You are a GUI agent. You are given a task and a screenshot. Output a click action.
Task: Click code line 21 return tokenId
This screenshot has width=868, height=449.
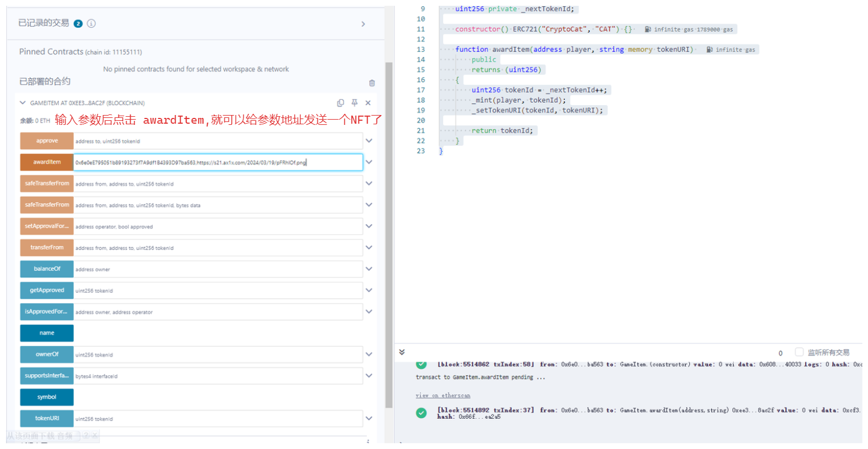coord(502,131)
